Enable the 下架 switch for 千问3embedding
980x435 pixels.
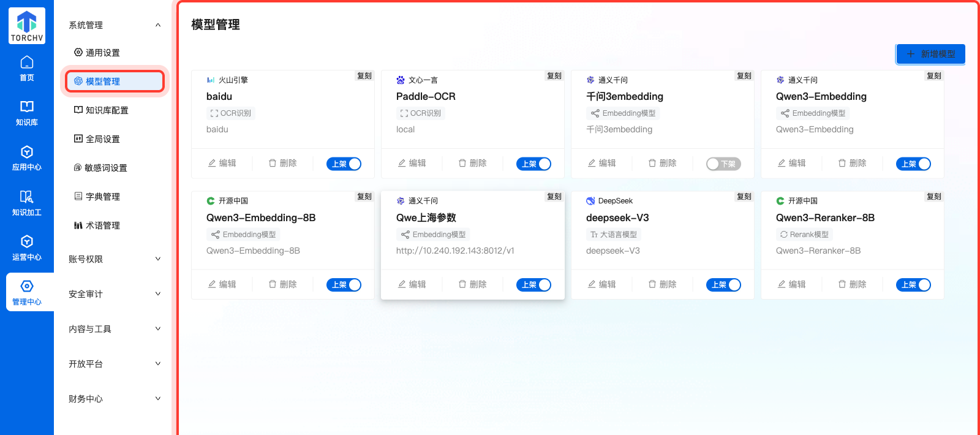(x=724, y=164)
